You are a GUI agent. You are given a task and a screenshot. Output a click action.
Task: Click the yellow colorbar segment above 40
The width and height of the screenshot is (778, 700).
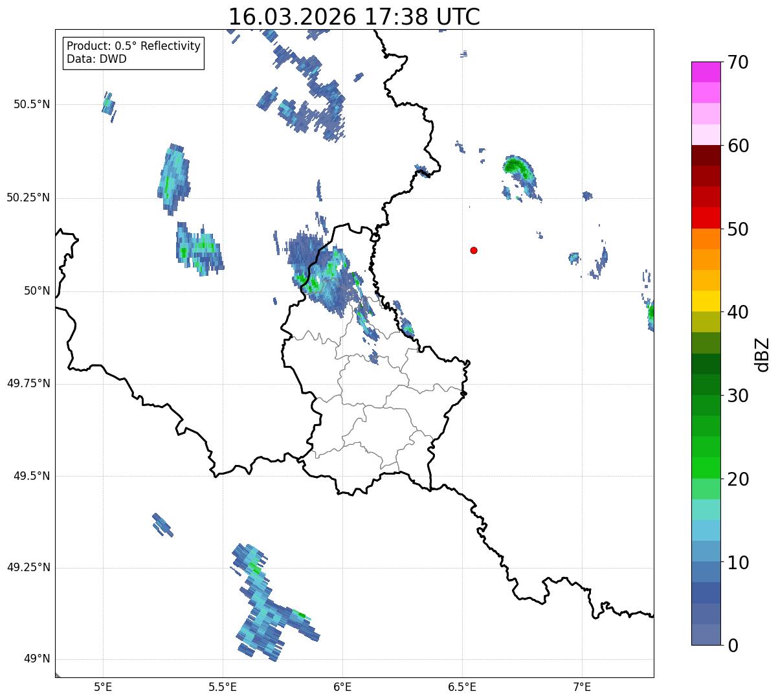click(x=705, y=301)
